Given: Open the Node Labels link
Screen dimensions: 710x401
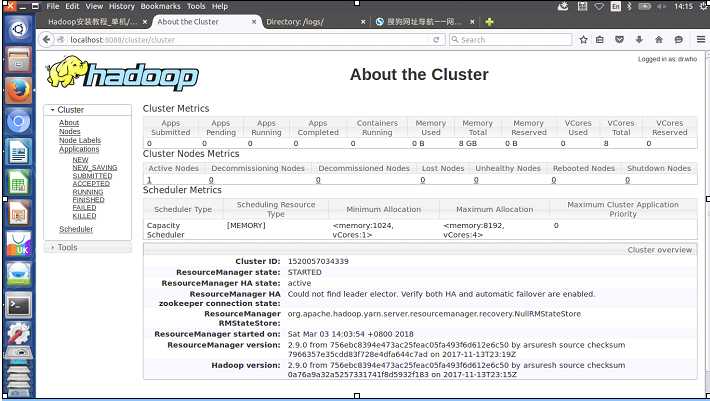Looking at the screenshot, I should click(80, 140).
